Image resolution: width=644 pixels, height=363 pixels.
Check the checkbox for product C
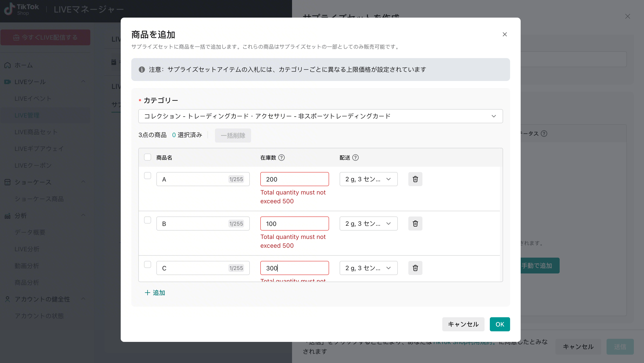pyautogui.click(x=148, y=264)
